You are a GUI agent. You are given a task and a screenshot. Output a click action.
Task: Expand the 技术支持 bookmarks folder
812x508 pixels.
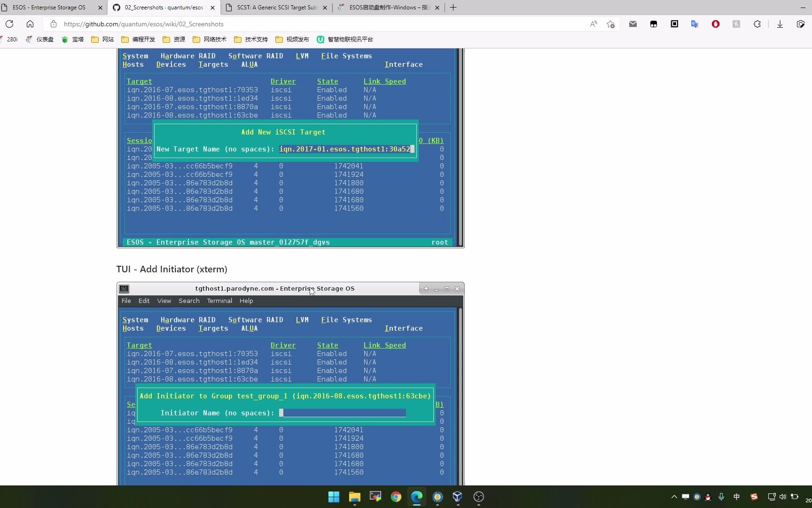[251, 40]
